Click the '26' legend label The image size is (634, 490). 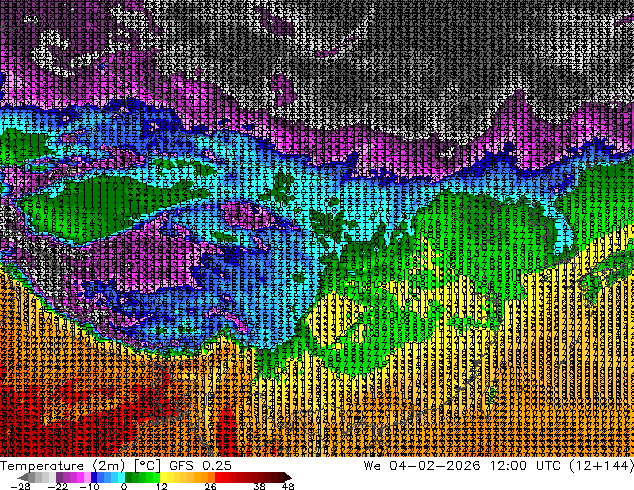210,486
